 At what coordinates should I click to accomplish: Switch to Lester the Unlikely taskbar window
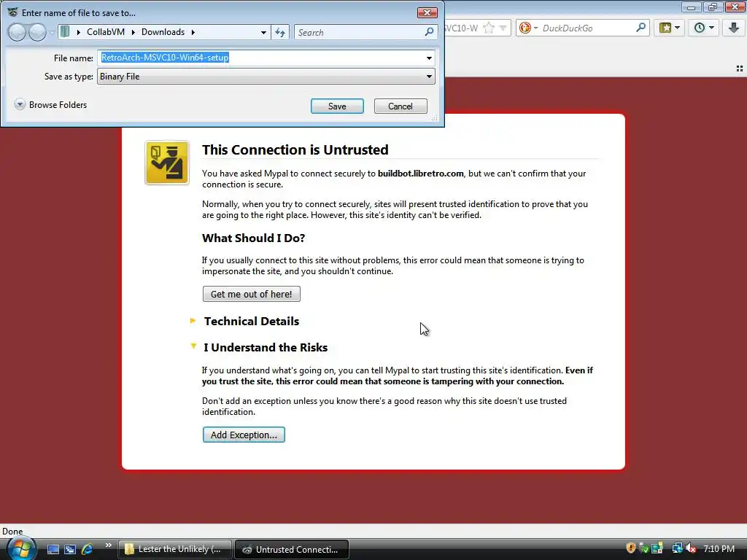175,549
